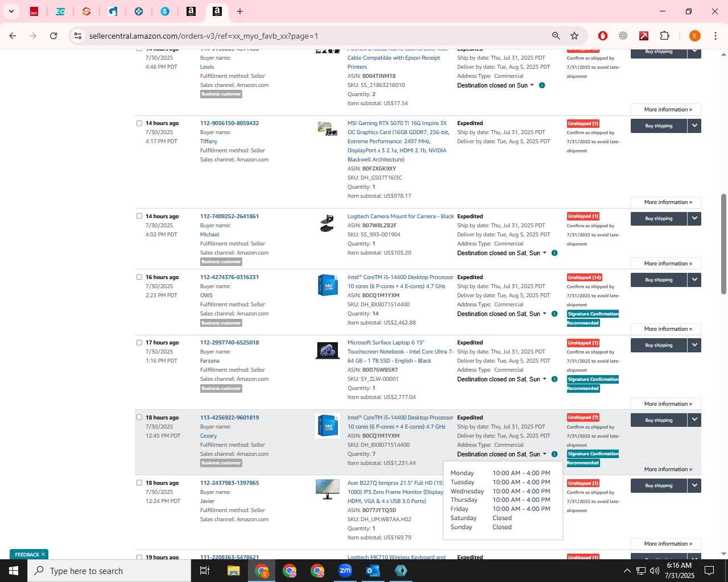Click the info icon for Farzana's order destination
The image size is (728, 582).
click(555, 379)
